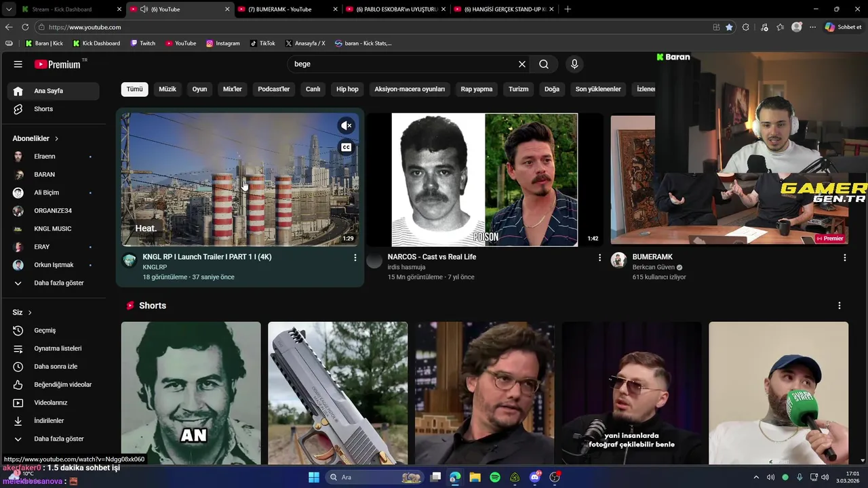Image resolution: width=868 pixels, height=488 pixels.
Task: Open the NARCOS video thumbnail
Action: coord(484,180)
